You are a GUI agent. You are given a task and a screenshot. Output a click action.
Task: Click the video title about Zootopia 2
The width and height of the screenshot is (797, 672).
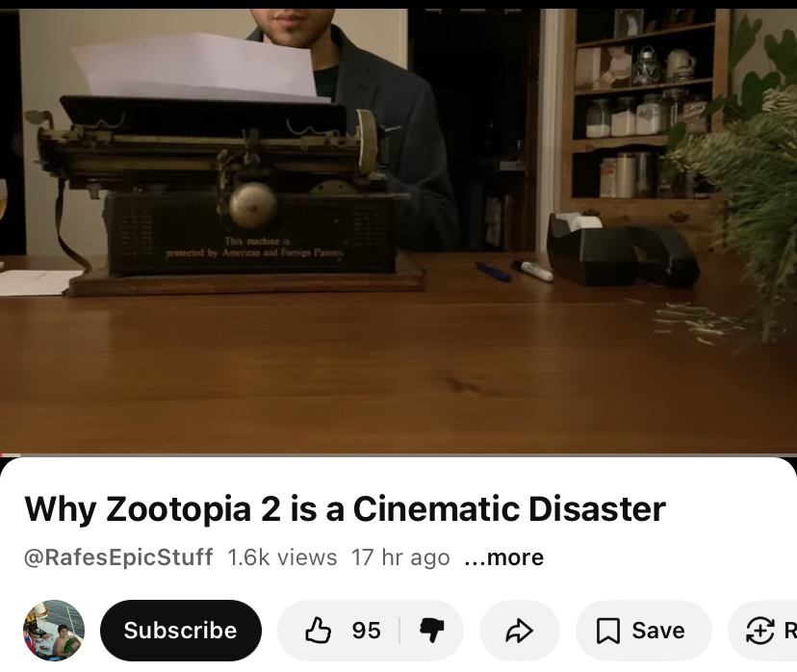(346, 509)
